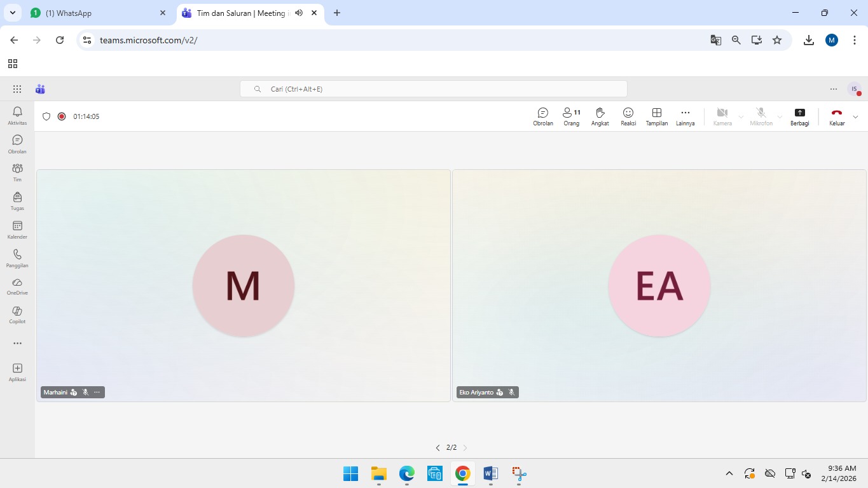Viewport: 868px width, 488px height.
Task: Click the red Keluar leave button
Action: [837, 116]
